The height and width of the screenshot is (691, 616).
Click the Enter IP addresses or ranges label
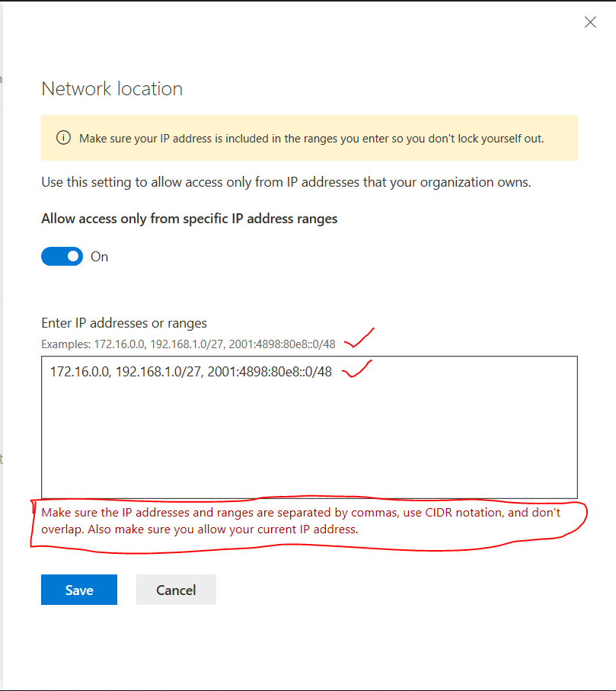124,323
